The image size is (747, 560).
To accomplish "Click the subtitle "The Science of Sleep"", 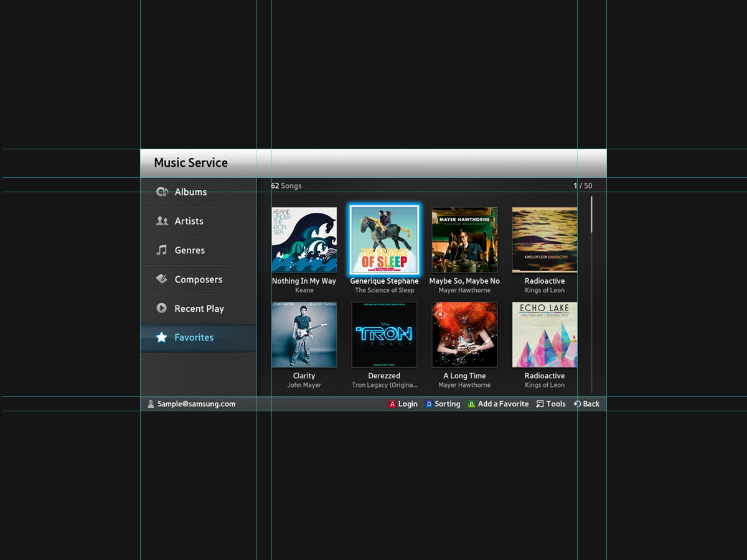I will 384,291.
